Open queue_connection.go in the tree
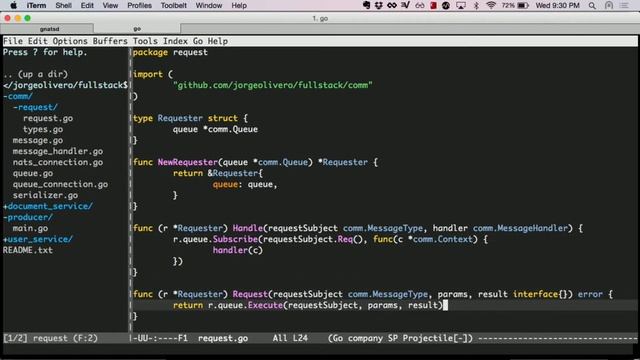 pos(60,184)
